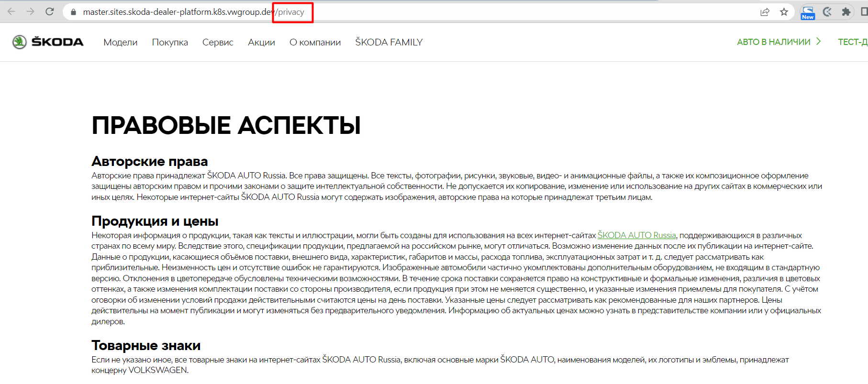Click the ПРАВОВЫЕ АСПЕКТЫ page title
The height and width of the screenshot is (384, 868).
coord(226,125)
